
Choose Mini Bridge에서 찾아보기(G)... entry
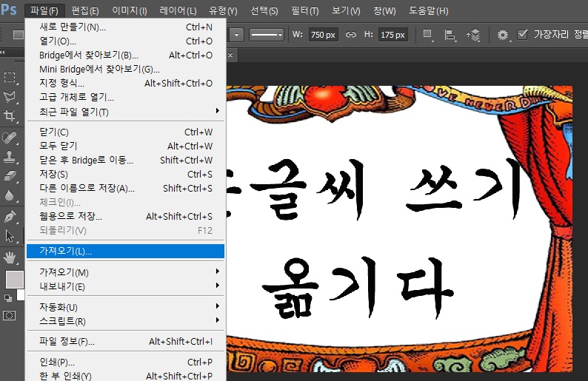click(126, 70)
